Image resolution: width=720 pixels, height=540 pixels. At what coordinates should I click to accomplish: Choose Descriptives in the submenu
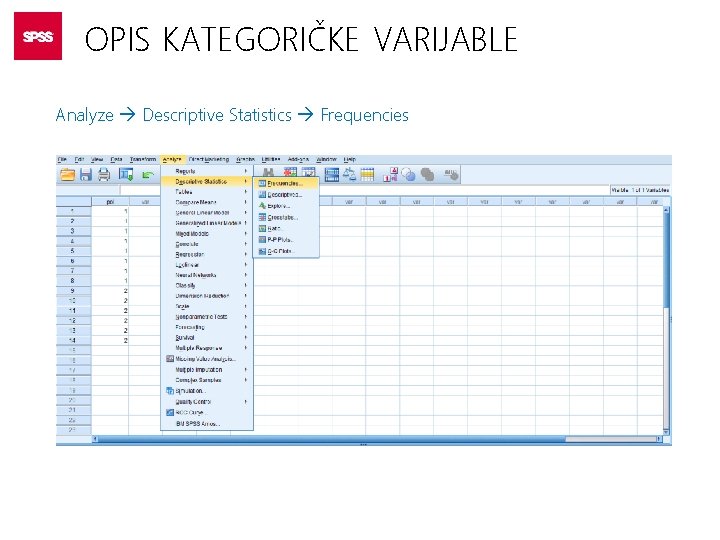[287, 195]
